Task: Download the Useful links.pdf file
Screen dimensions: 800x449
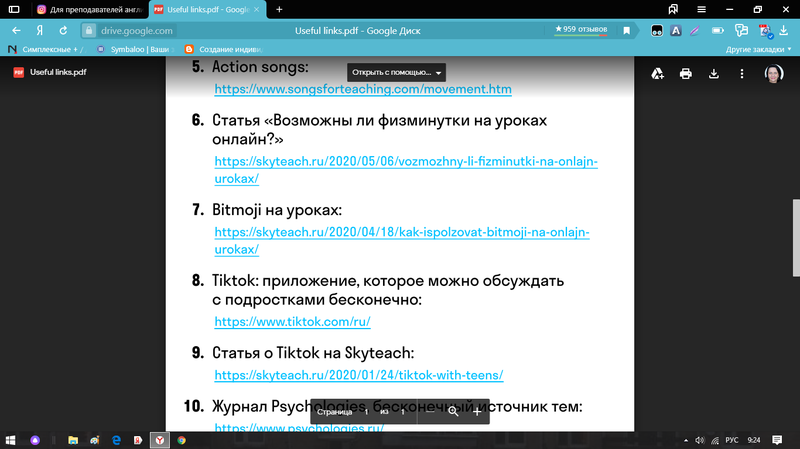Action: (x=714, y=73)
